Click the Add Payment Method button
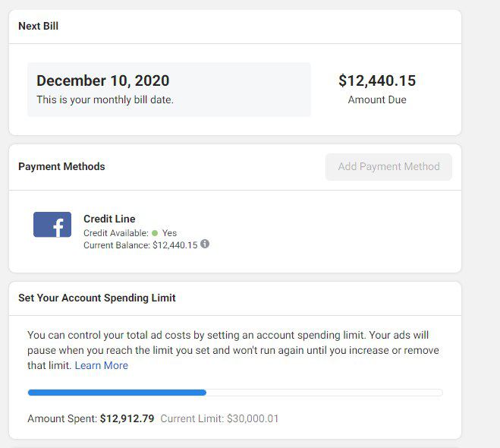The width and height of the screenshot is (500, 448). pos(388,166)
